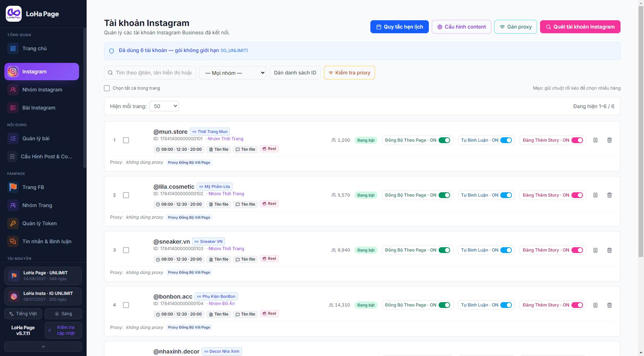Viewport: 644px width, 356px height.
Task: Open the 'Hiện mỗi trang' page size dropdown
Action: point(164,106)
